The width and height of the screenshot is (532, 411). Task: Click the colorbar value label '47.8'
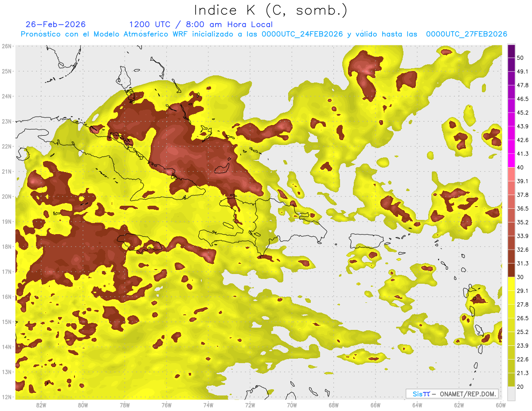522,85
